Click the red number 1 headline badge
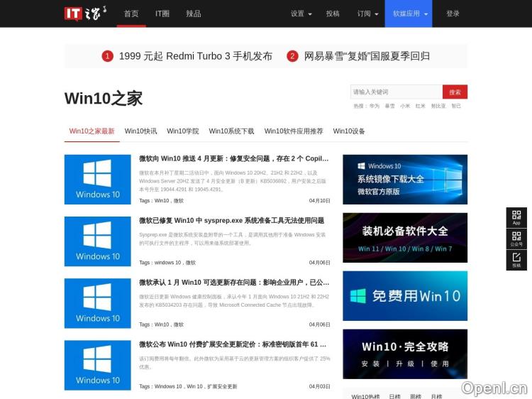Viewport: 532px width, 399px height. (x=108, y=56)
